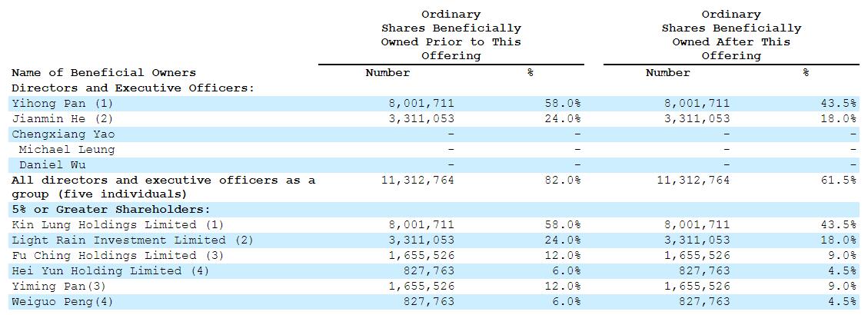This screenshot has width=868, height=315.
Task: Select 'Number' header under After This Offering
Action: point(667,72)
